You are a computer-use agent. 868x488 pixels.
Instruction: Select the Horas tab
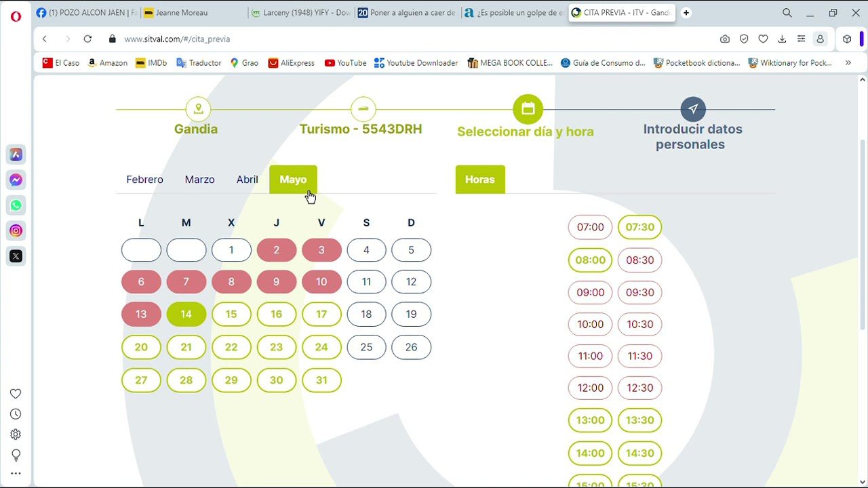480,180
